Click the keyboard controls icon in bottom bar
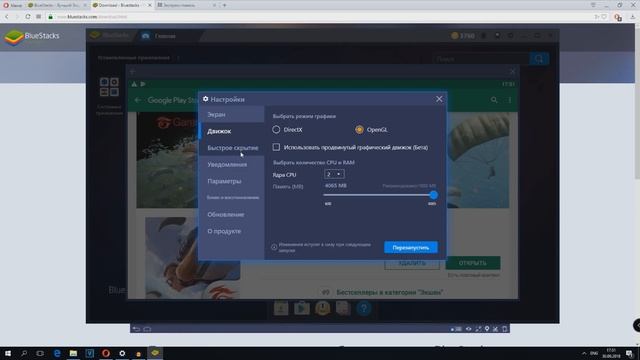 456,329
